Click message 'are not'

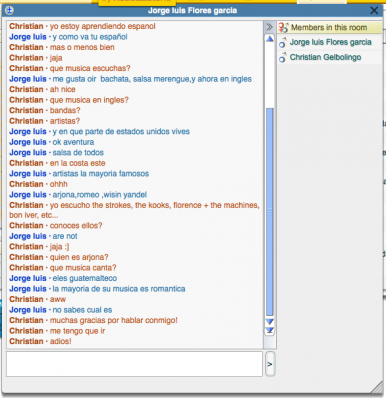pyautogui.click(x=65, y=236)
